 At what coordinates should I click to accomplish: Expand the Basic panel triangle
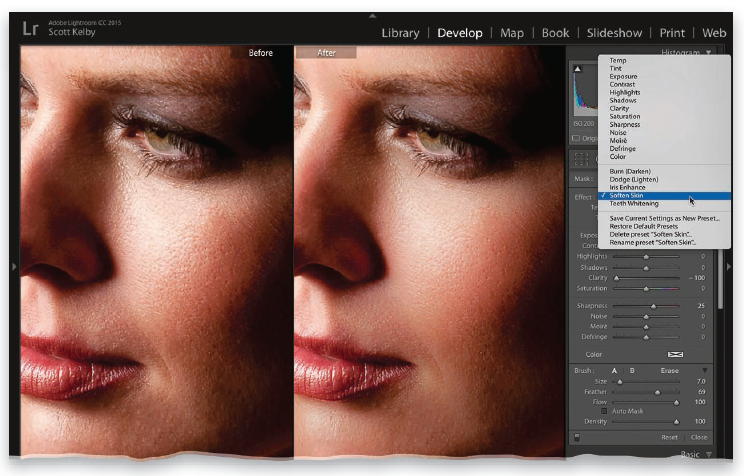tap(708, 455)
